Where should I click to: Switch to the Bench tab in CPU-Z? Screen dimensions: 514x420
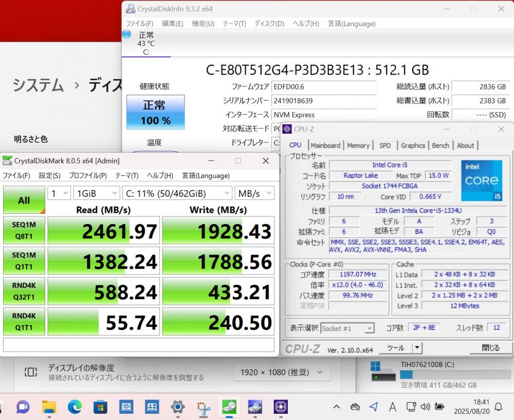440,145
